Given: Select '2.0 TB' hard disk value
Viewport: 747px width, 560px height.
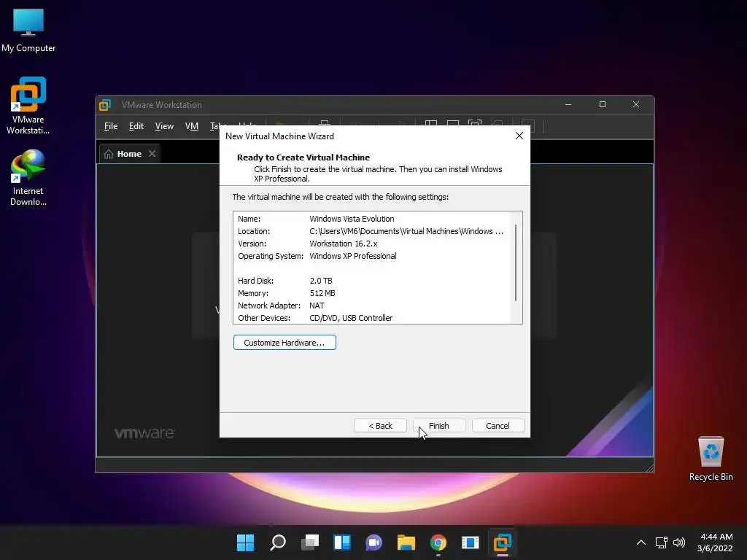Looking at the screenshot, I should [321, 281].
